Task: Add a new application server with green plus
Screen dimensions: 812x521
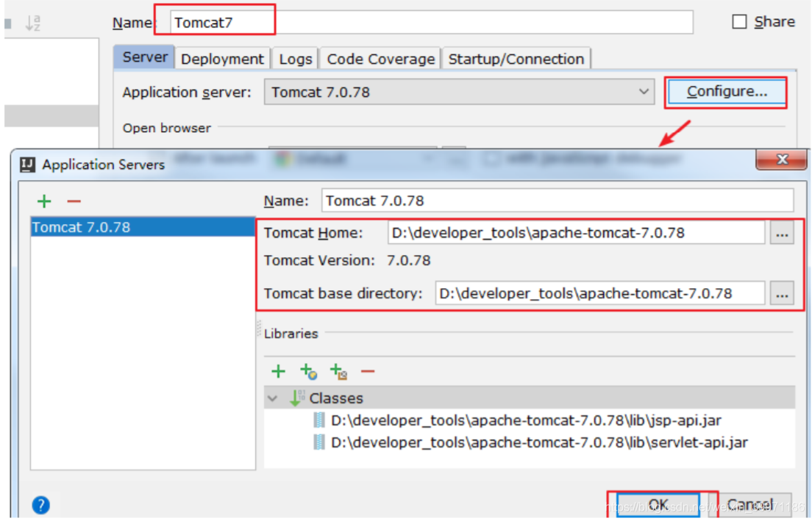Action: (45, 201)
